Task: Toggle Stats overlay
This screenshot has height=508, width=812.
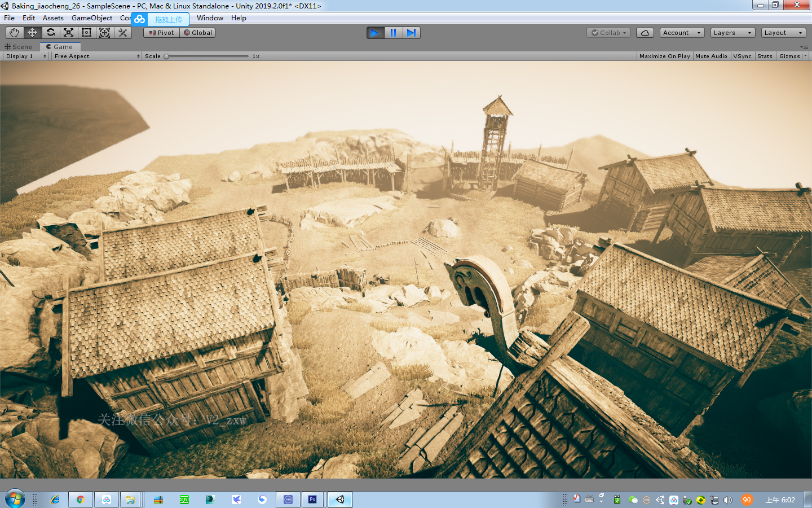Action: (x=765, y=56)
